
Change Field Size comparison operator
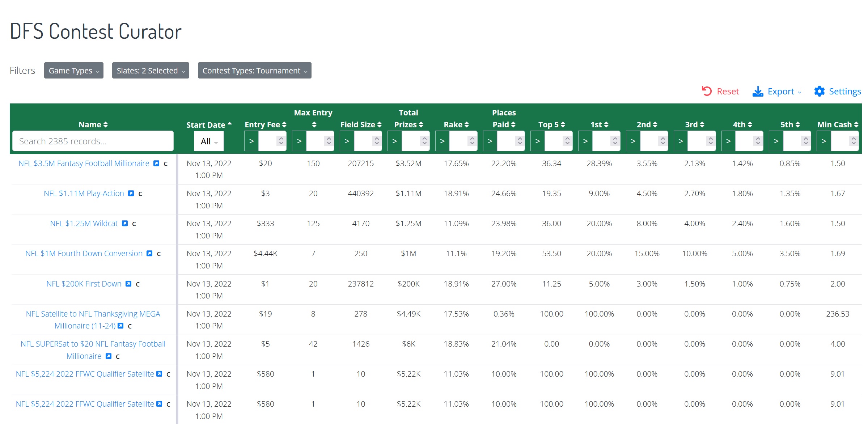point(347,141)
